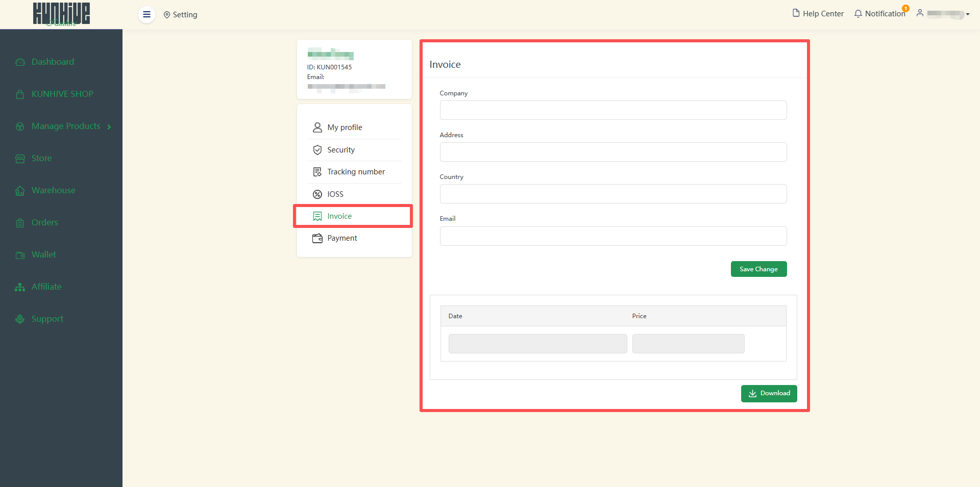Click into the Company input field

point(613,110)
